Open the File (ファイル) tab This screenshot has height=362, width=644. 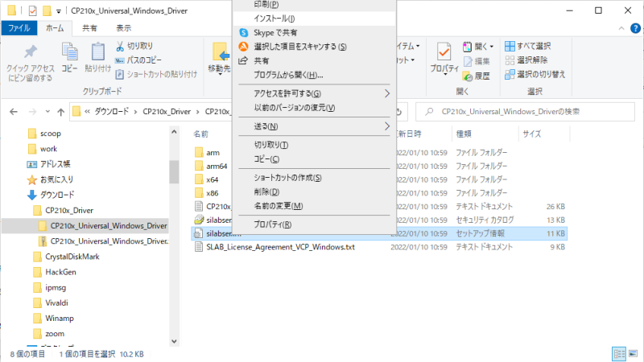point(19,28)
